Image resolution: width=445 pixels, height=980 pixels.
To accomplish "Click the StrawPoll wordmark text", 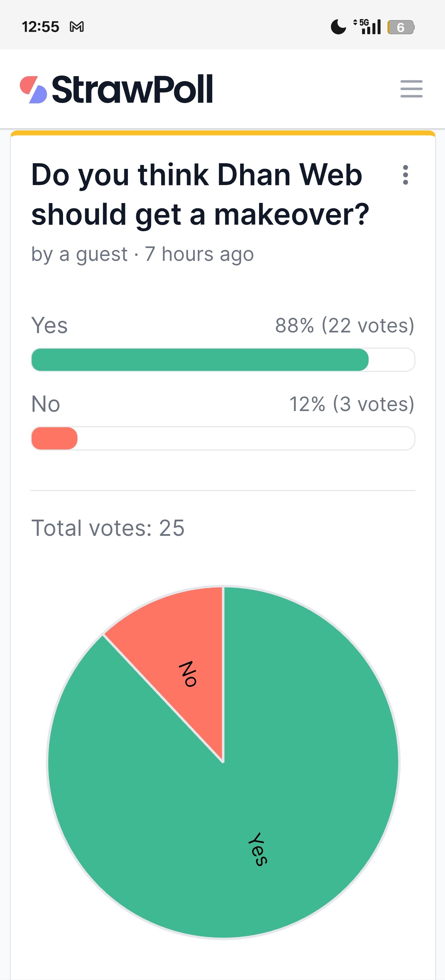I will [132, 89].
